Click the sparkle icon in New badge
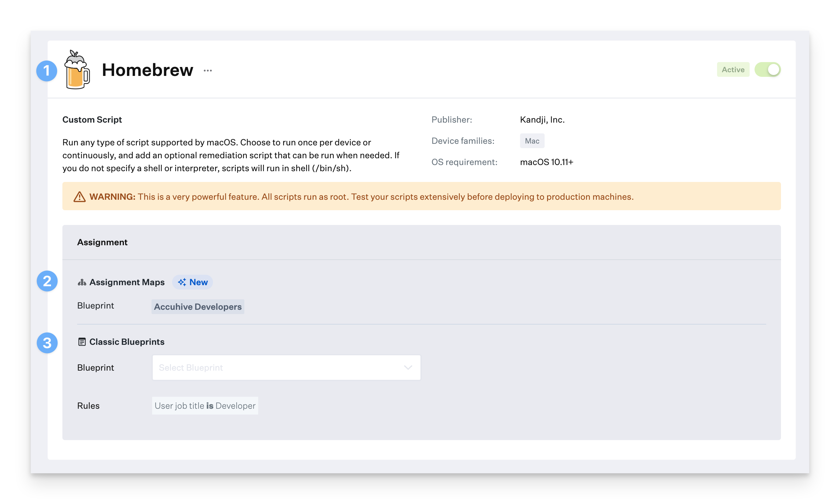The image size is (840, 504). pyautogui.click(x=182, y=282)
